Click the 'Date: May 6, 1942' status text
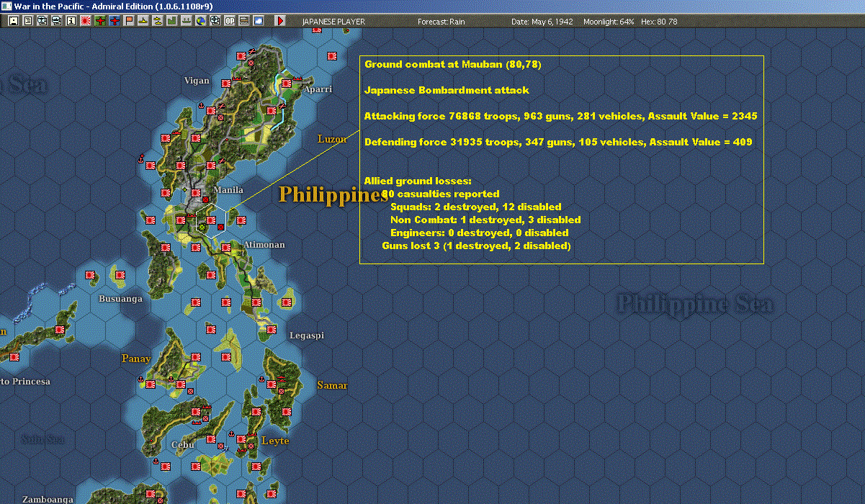This screenshot has height=504, width=865. 542,22
